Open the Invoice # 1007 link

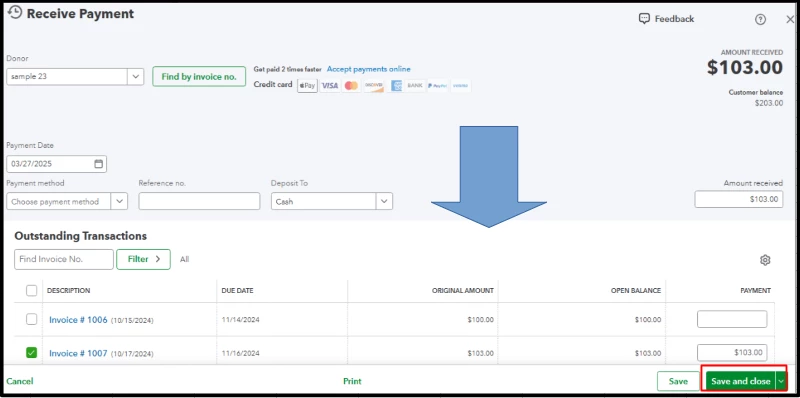pyautogui.click(x=78, y=353)
